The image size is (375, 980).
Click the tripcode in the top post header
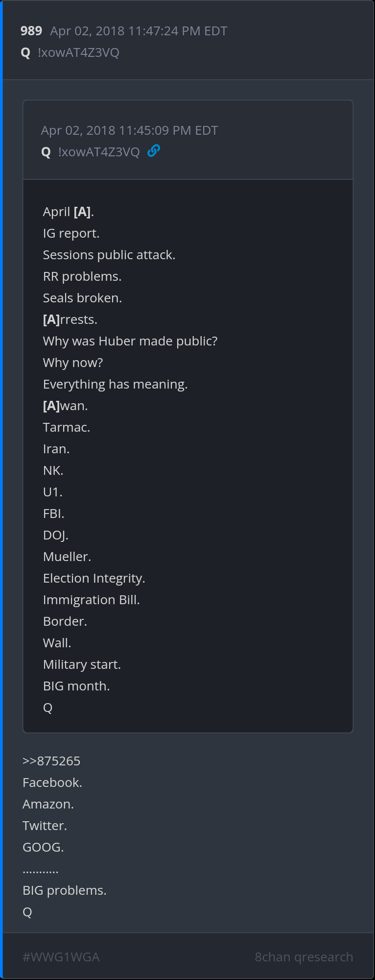coord(78,53)
